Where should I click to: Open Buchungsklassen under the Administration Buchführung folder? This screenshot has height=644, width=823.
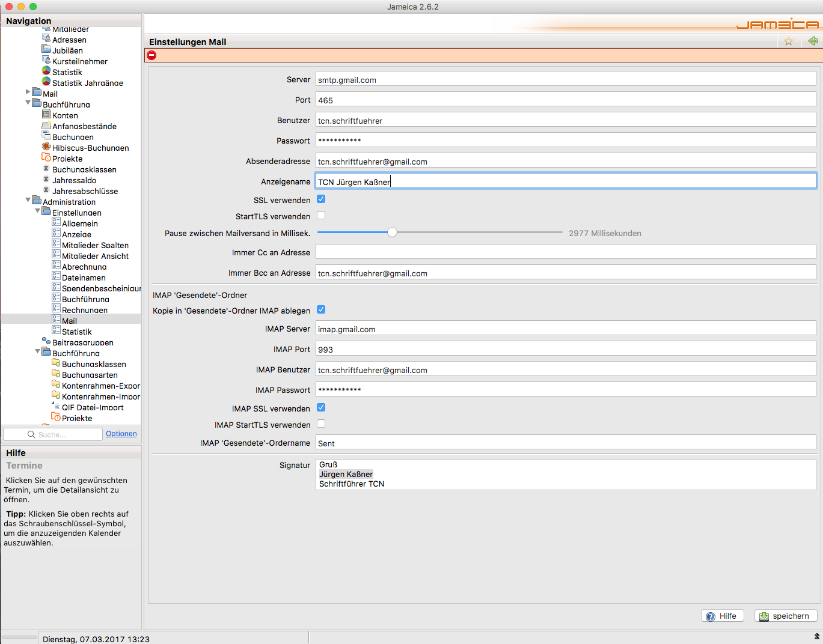[x=94, y=364]
